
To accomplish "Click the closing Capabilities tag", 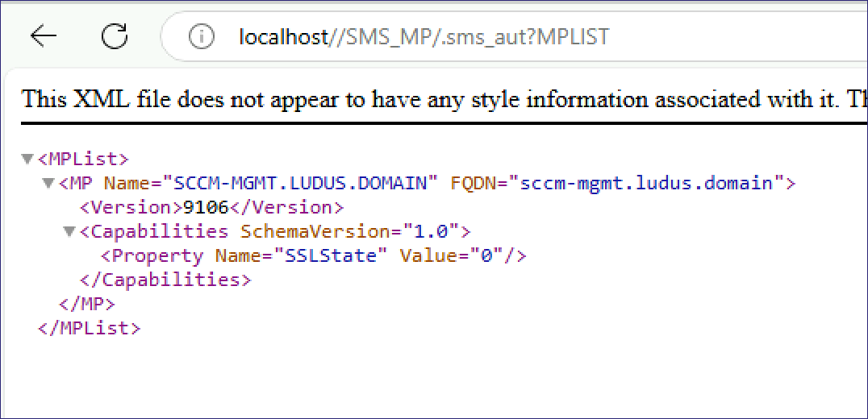I will tap(165, 280).
